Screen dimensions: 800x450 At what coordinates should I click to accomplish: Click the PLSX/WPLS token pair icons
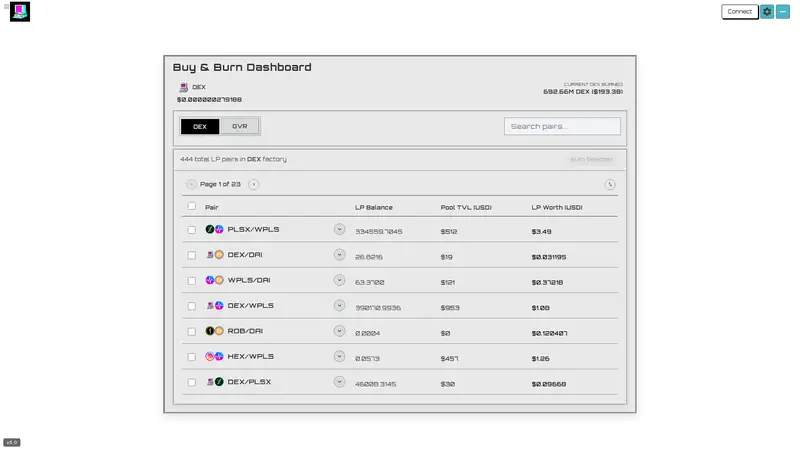tap(214, 230)
